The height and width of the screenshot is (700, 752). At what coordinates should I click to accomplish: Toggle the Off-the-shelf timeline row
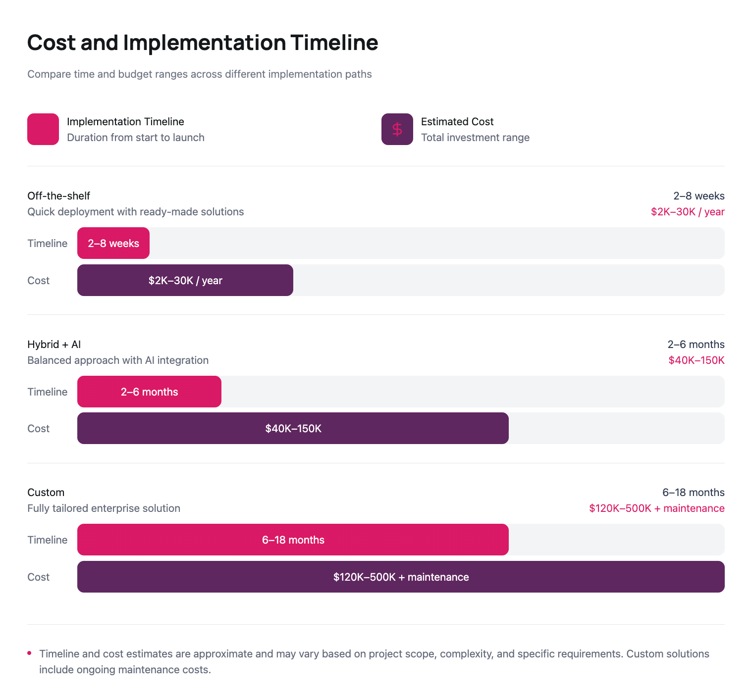(x=47, y=243)
